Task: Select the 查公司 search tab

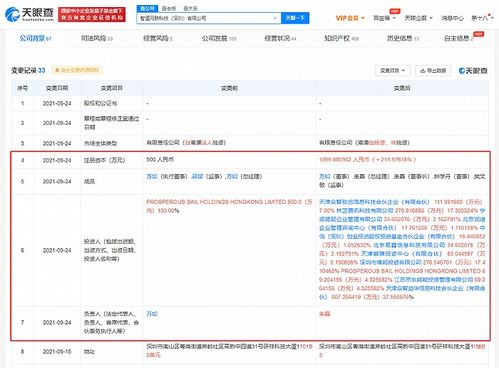Action: [147, 8]
